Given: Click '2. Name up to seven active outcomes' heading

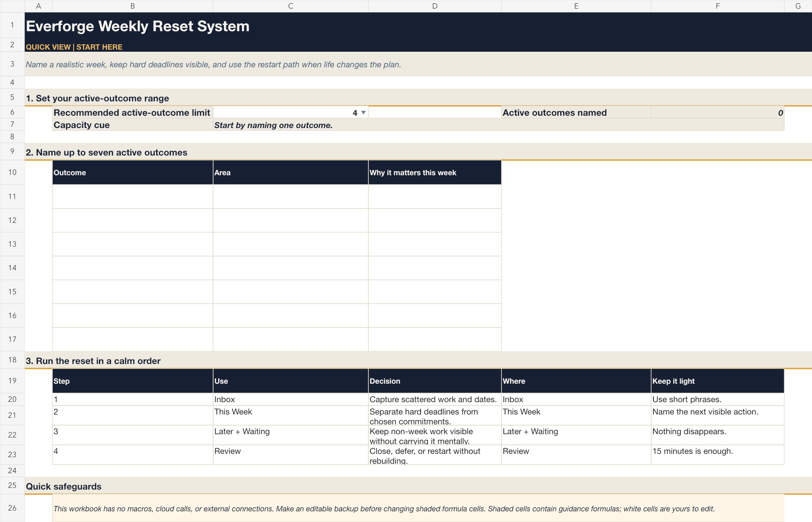Looking at the screenshot, I should pos(106,152).
